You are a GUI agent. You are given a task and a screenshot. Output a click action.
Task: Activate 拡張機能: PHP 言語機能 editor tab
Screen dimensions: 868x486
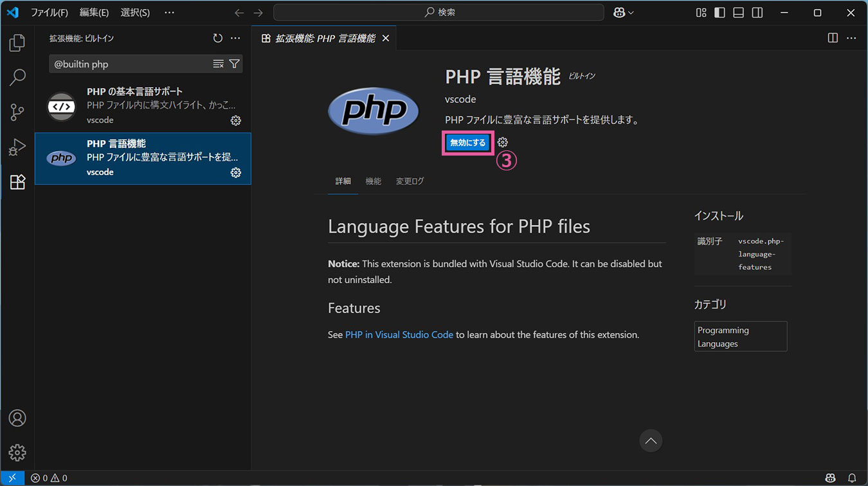324,39
